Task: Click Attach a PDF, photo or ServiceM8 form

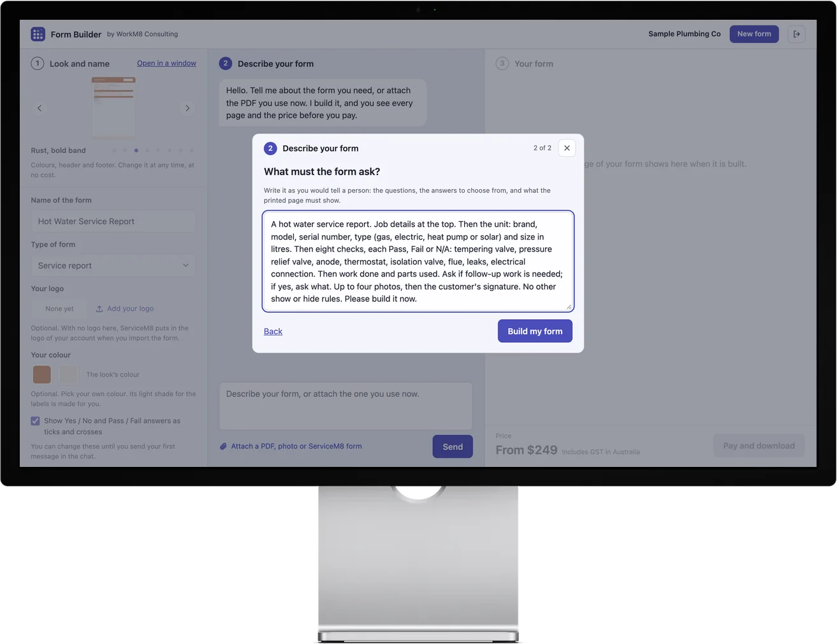Action: [296, 447]
